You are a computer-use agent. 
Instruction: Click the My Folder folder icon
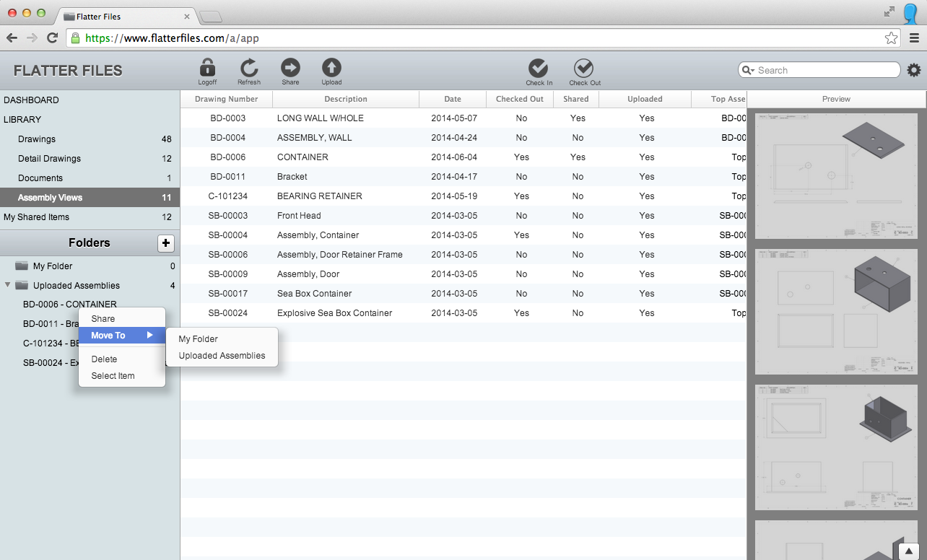22,266
